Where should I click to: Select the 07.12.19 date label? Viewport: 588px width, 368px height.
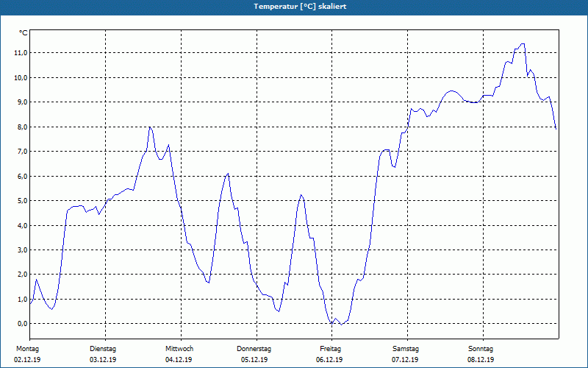click(x=405, y=360)
